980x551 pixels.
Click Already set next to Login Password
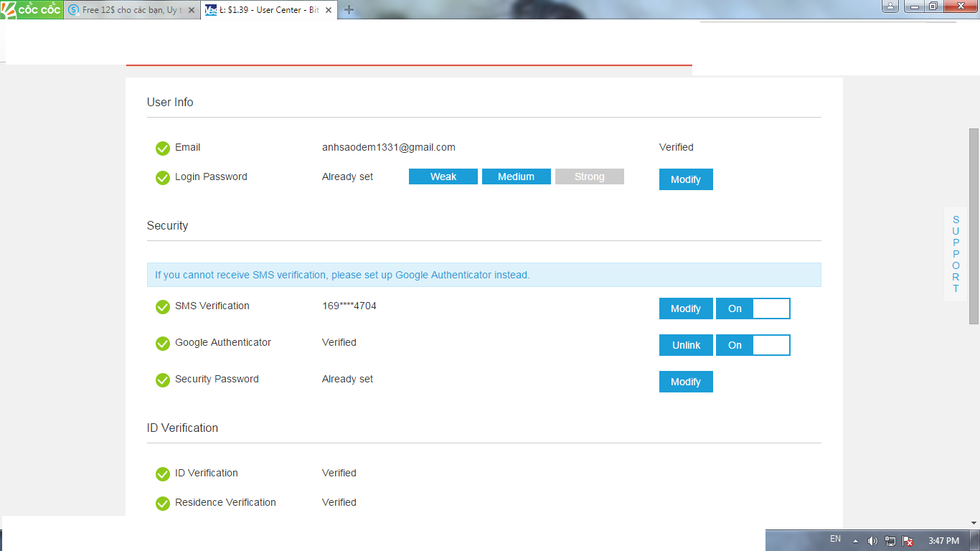(348, 176)
